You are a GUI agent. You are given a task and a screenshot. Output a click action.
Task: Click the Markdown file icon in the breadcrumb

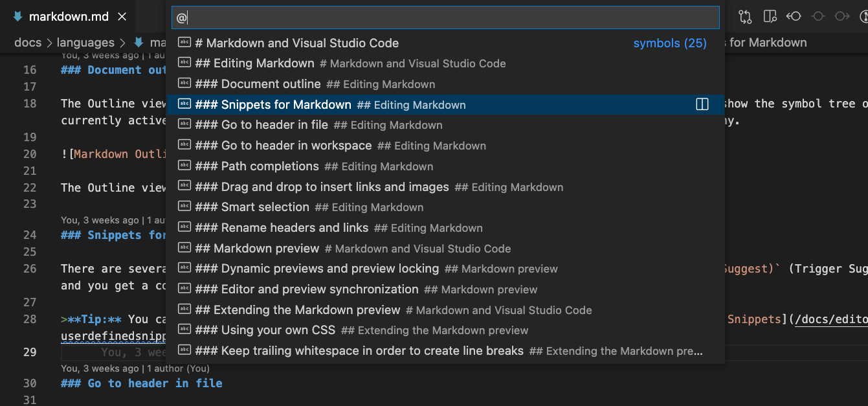(137, 42)
